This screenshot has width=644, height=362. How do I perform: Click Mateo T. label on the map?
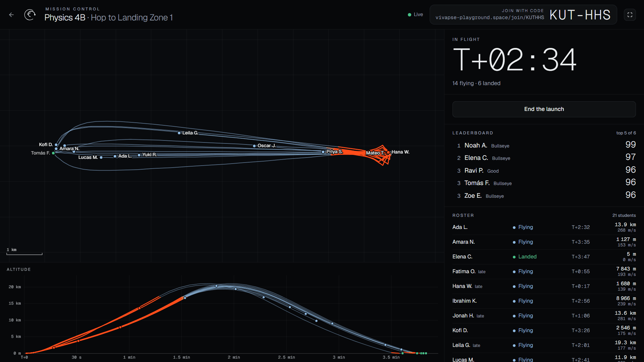point(375,153)
